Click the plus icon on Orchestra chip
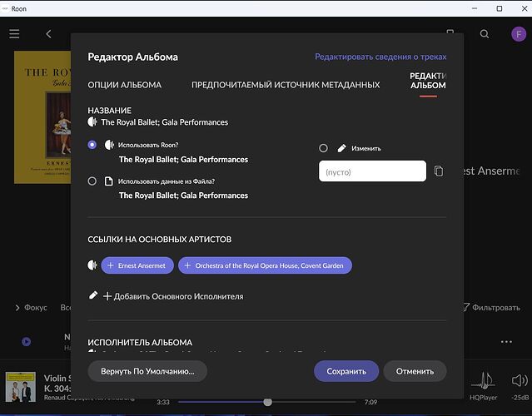Image resolution: width=532 pixels, height=416 pixels. tap(187, 265)
